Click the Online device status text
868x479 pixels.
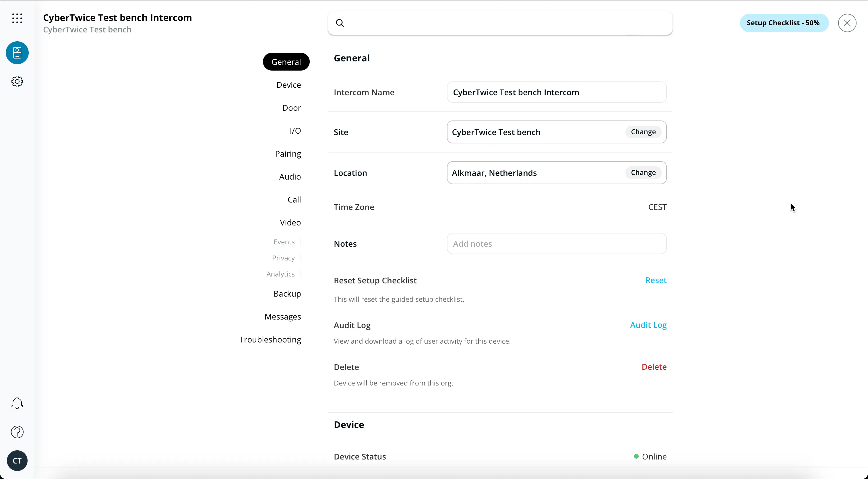[654, 457]
